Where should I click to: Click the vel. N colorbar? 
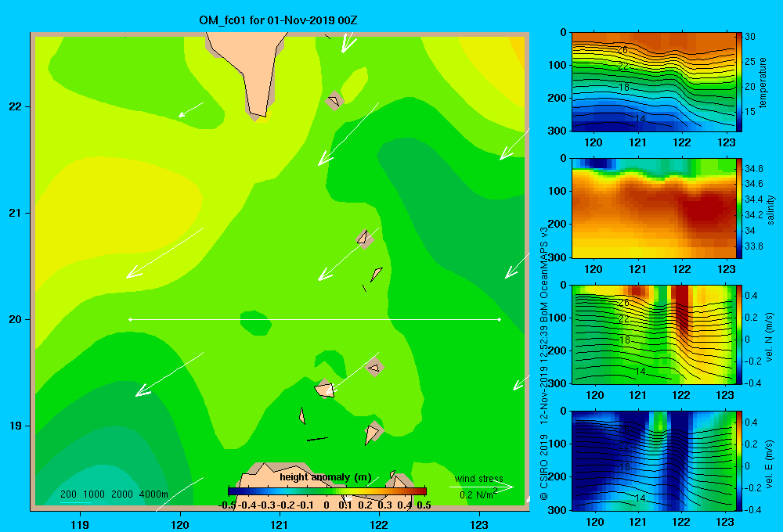739,334
